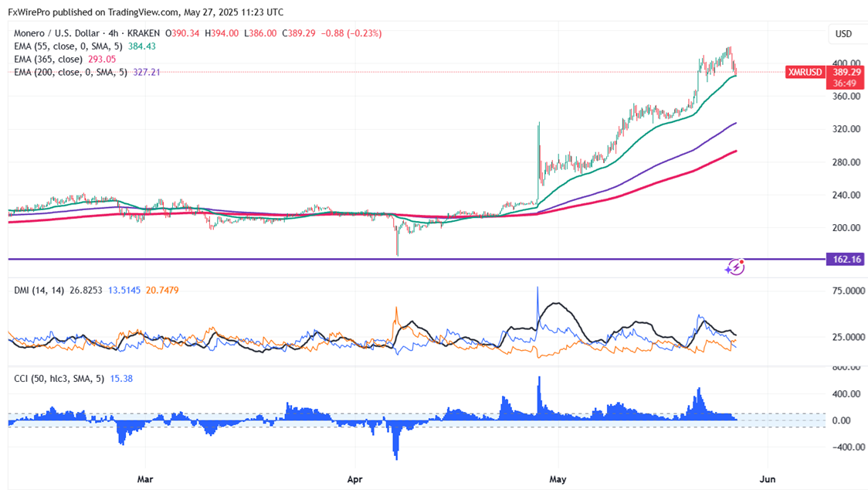Click the Jun label on time axis
Viewport: 868px width, 490px height.
768,479
